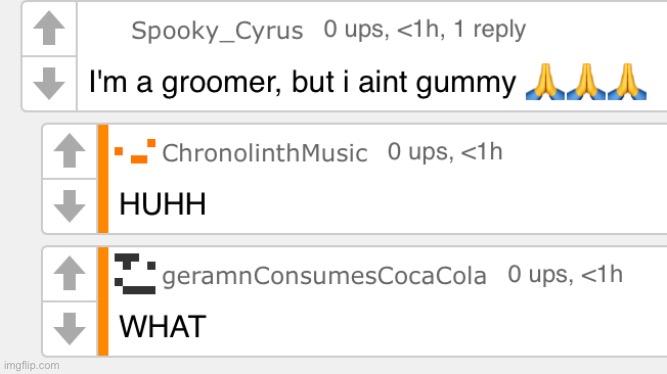Upvote the Spooky_Cyrus comment
The width and height of the screenshot is (667, 374).
tap(49, 28)
